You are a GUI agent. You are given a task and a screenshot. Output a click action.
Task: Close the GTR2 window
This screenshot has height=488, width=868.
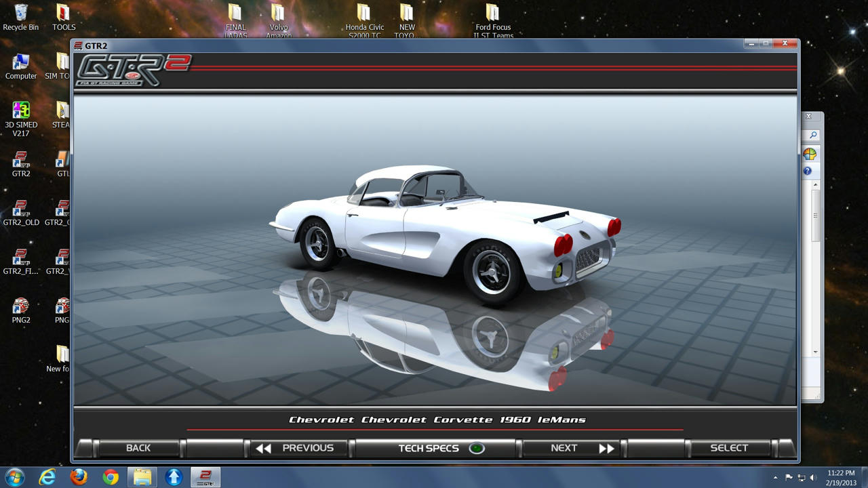tap(785, 44)
